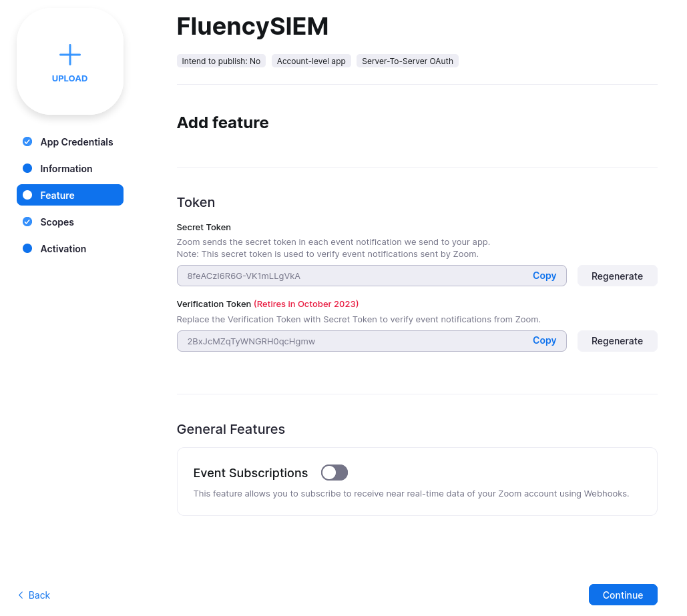
Task: Click the Activation step circle icon
Action: pos(27,248)
